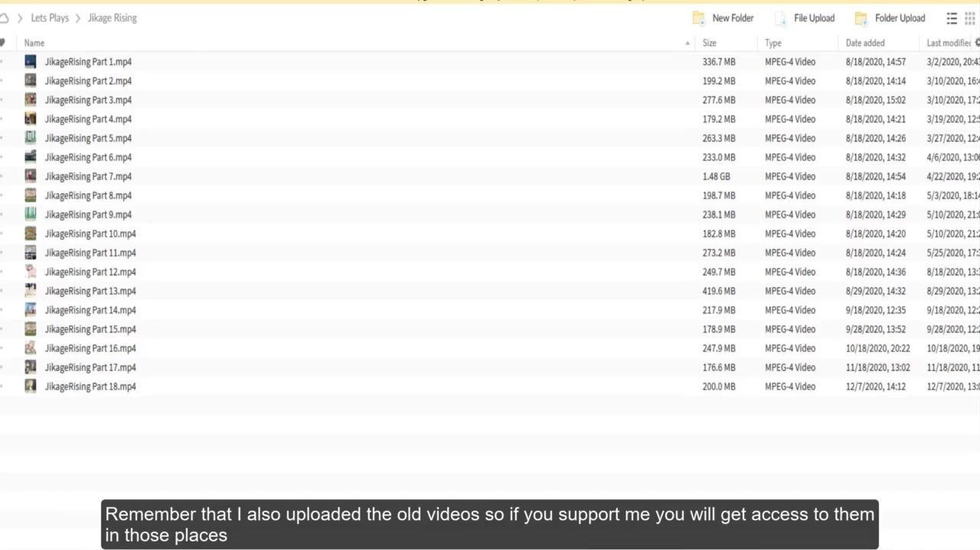The width and height of the screenshot is (980, 550).
Task: Switch to thumbnail grid view
Action: (x=969, y=18)
